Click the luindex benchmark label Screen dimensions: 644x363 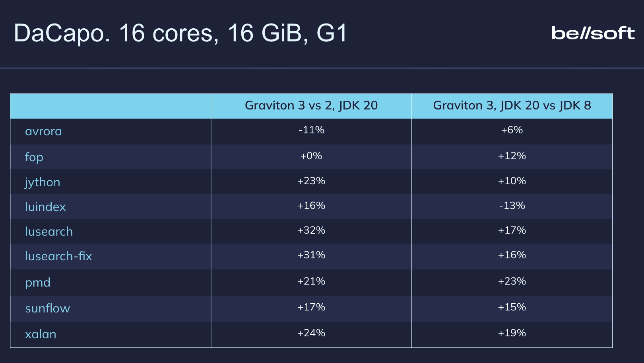pos(45,207)
